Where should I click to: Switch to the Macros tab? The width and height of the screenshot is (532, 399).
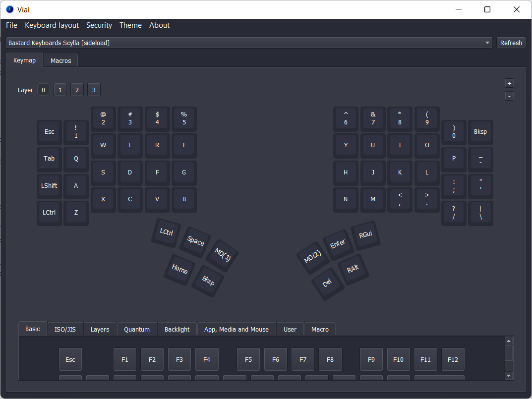[60, 60]
